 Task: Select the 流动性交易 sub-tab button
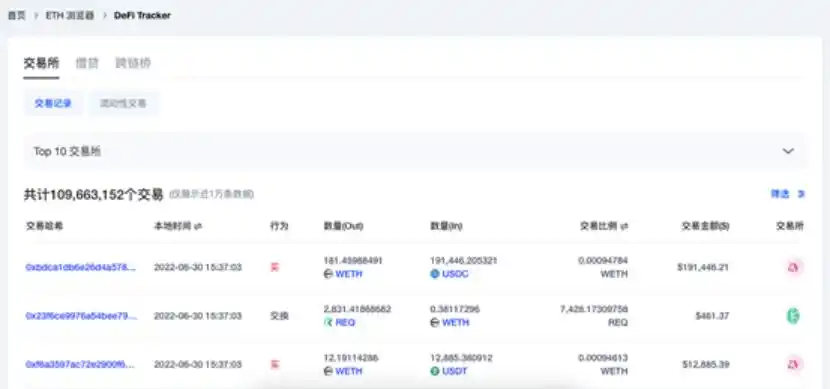[123, 104]
